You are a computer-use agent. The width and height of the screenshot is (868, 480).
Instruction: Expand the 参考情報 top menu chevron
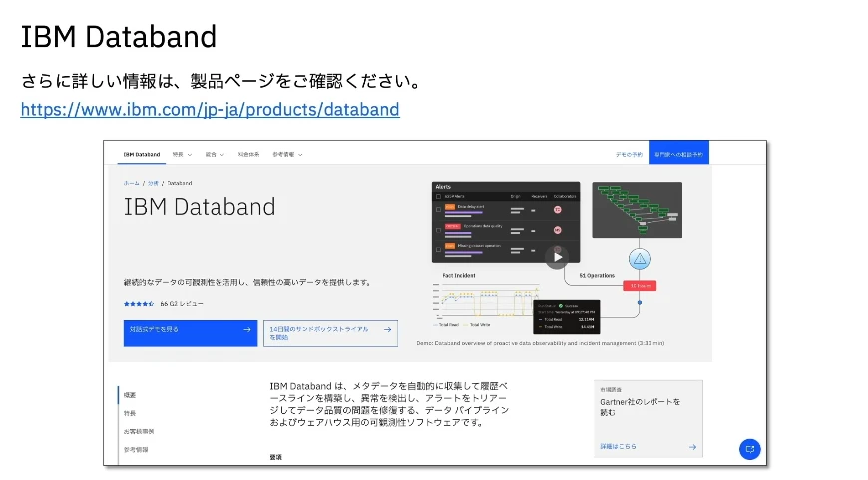point(300,155)
